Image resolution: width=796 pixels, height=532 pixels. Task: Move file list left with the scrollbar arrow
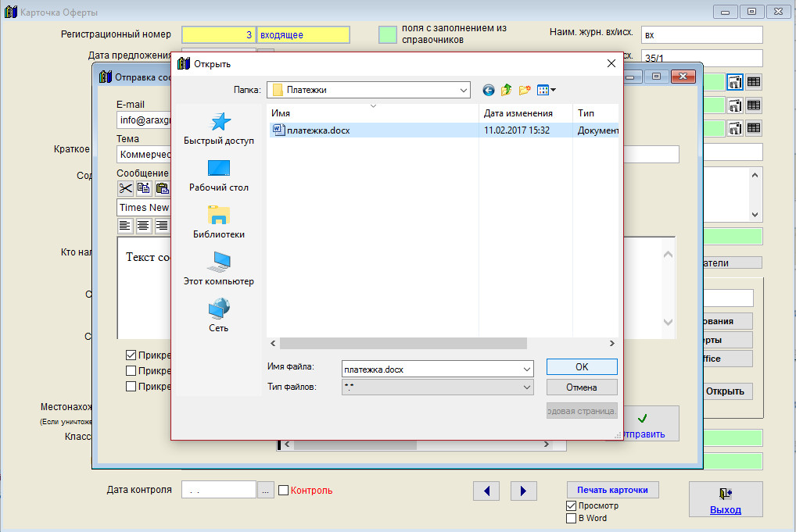pyautogui.click(x=273, y=344)
